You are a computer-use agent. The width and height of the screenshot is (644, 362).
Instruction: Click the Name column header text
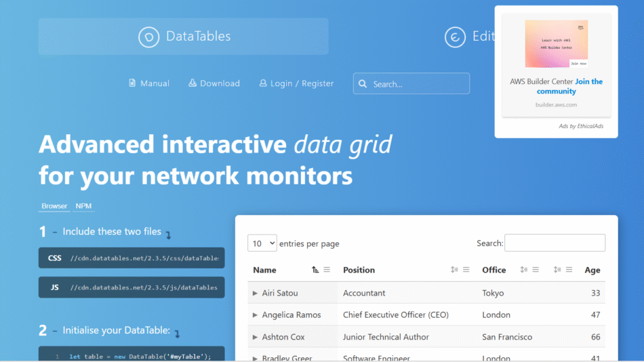point(264,270)
